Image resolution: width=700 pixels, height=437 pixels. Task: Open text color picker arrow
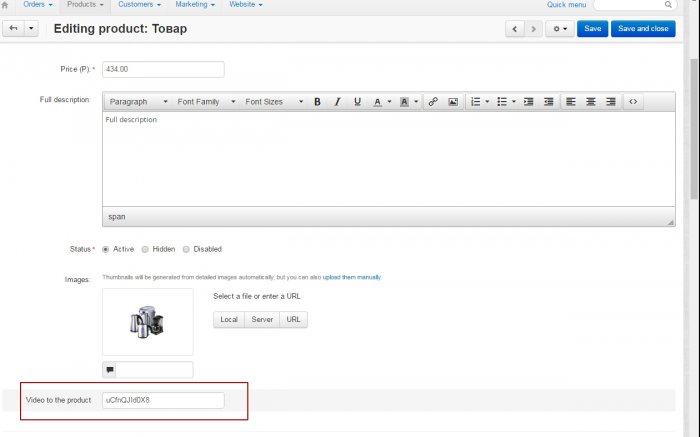point(389,102)
